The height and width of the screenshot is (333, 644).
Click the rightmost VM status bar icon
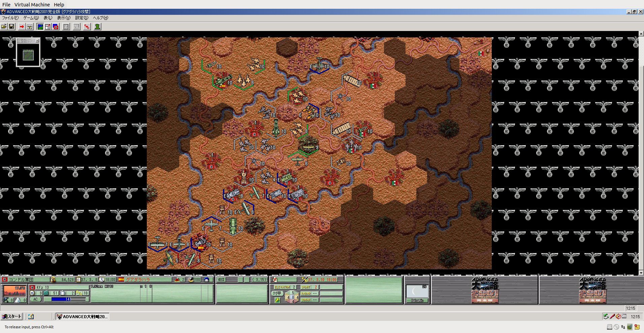pyautogui.click(x=637, y=327)
